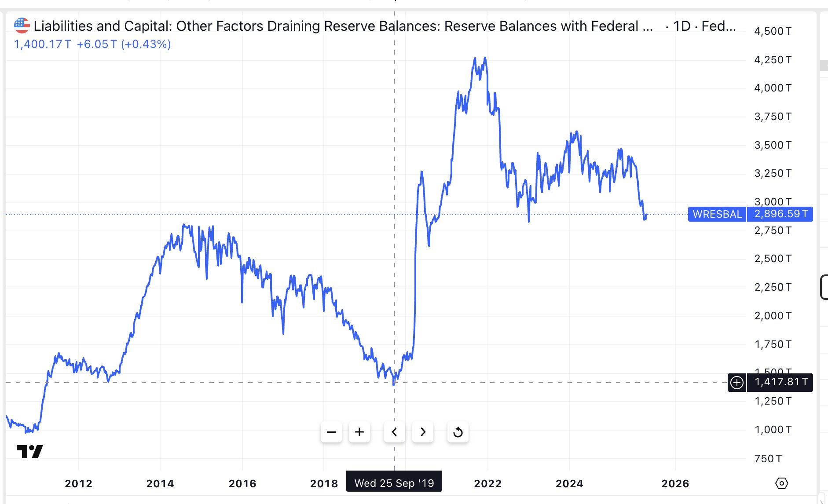The width and height of the screenshot is (828, 504).
Task: Click the TradingView logo
Action: (x=29, y=452)
